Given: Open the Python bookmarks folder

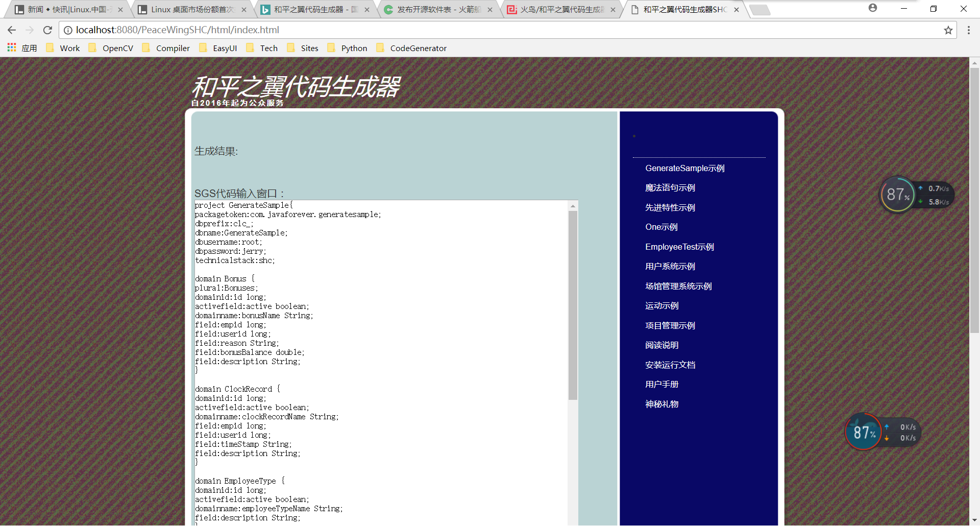Looking at the screenshot, I should 348,48.
